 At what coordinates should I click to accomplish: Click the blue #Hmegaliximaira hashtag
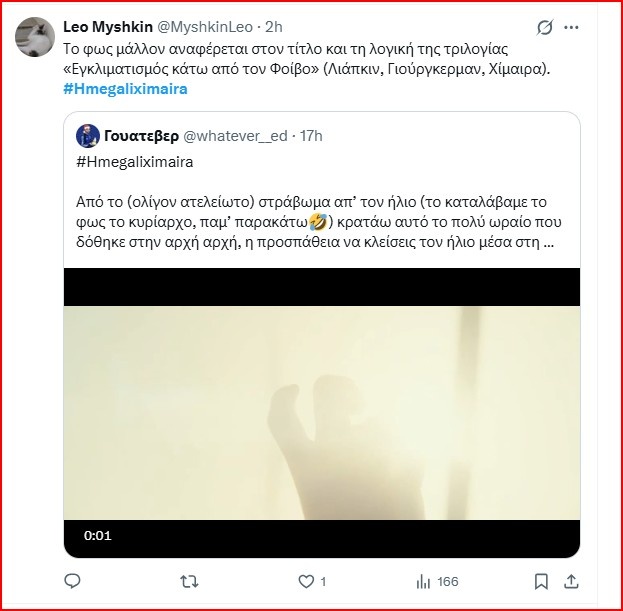pos(125,89)
